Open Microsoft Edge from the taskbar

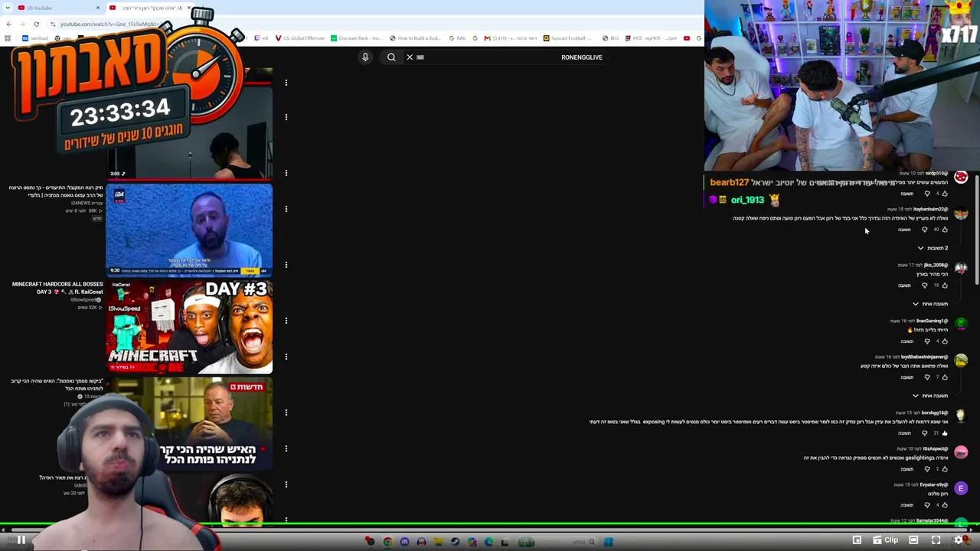[x=488, y=542]
